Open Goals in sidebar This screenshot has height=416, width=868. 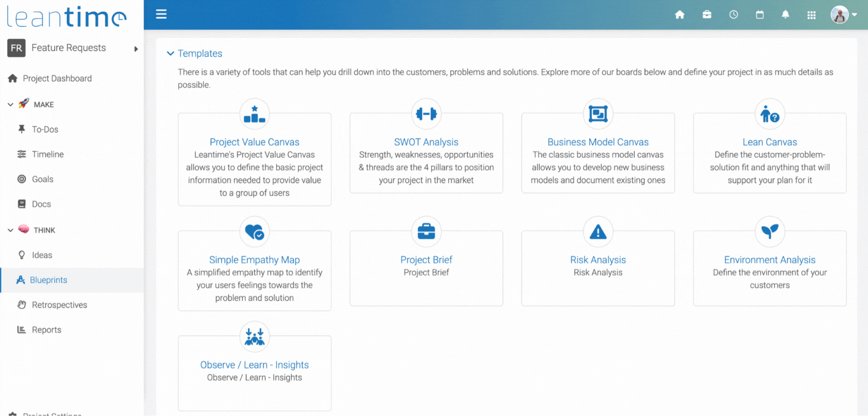click(42, 179)
